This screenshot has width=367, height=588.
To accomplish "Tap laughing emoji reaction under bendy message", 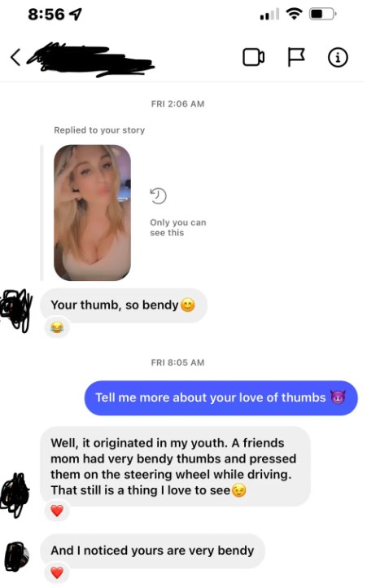I will 57,328.
